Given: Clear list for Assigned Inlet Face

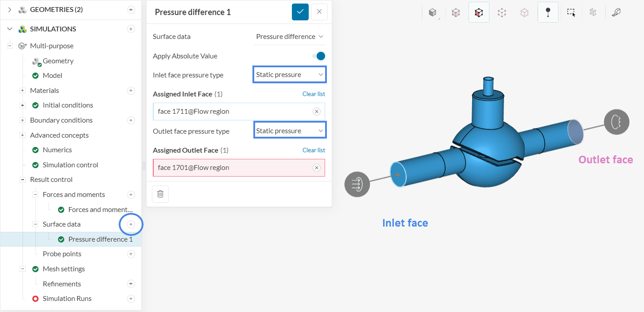Looking at the screenshot, I should tap(314, 94).
